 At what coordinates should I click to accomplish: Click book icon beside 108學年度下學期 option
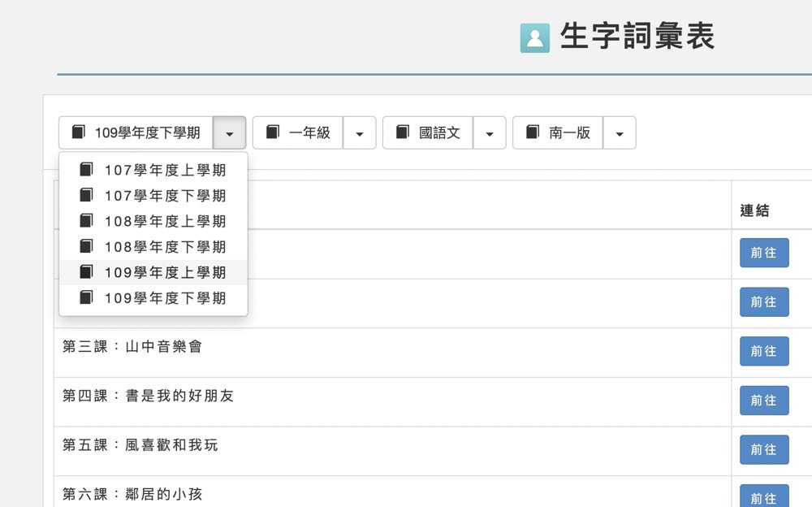(x=86, y=246)
